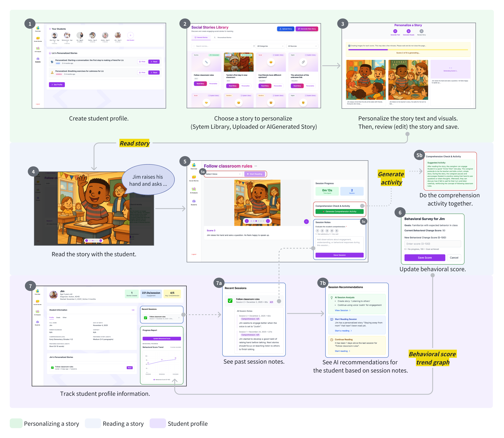Open the Goals tab in Student Information

pyautogui.click(x=58, y=318)
